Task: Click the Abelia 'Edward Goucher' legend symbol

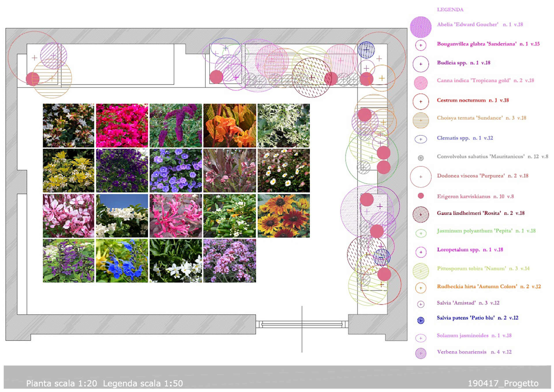Action: tap(421, 27)
